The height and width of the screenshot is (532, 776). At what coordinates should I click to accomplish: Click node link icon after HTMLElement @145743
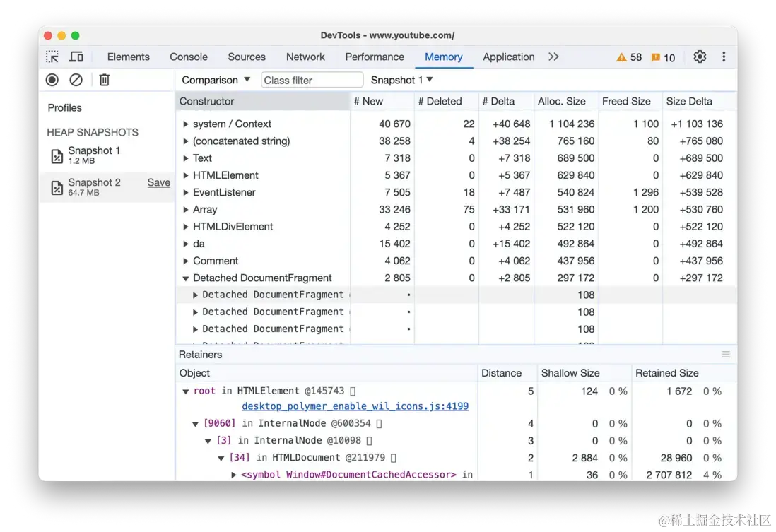point(353,391)
